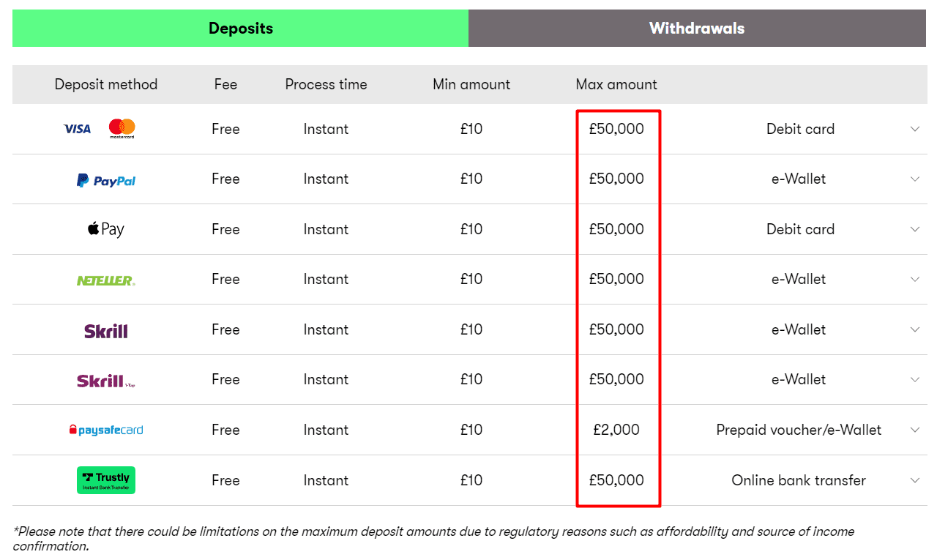Open the Deposits tab
The image size is (937, 560).
[x=241, y=29]
